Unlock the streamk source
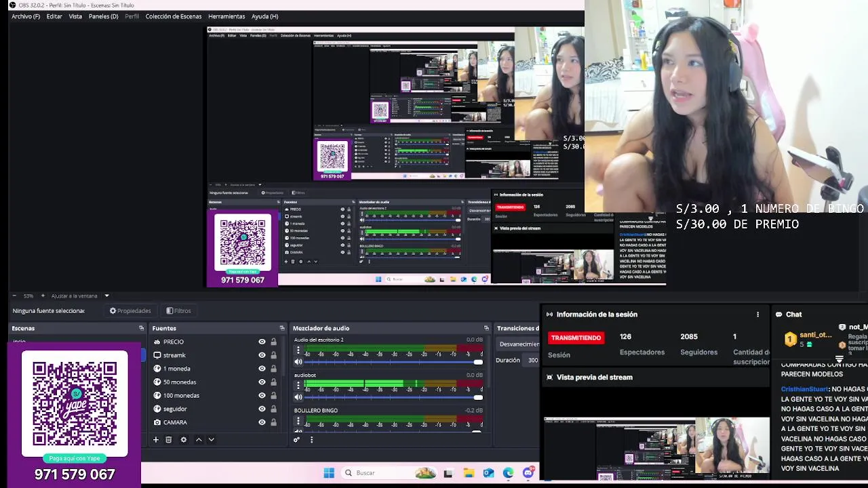 [x=274, y=355]
